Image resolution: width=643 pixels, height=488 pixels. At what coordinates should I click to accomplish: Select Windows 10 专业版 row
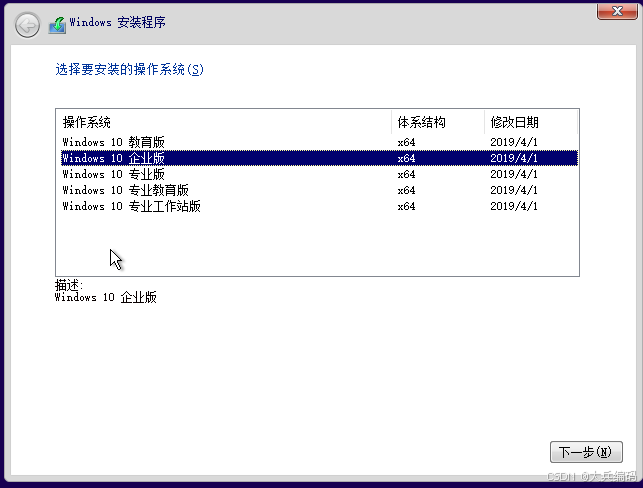pyautogui.click(x=319, y=174)
